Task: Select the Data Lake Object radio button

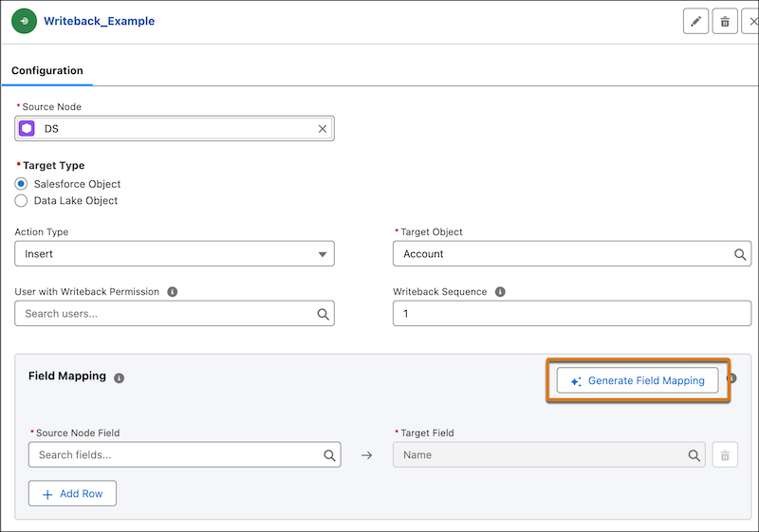Action: click(x=21, y=201)
